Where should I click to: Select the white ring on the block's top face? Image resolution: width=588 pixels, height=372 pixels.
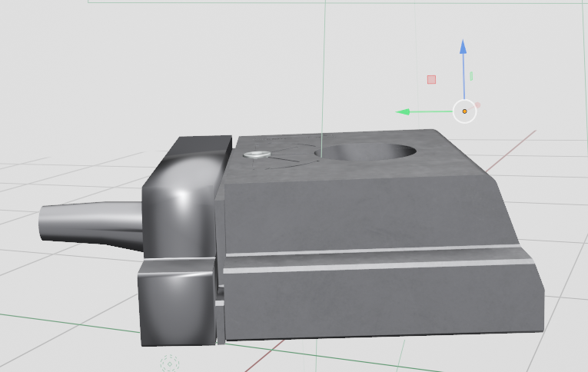coord(257,154)
